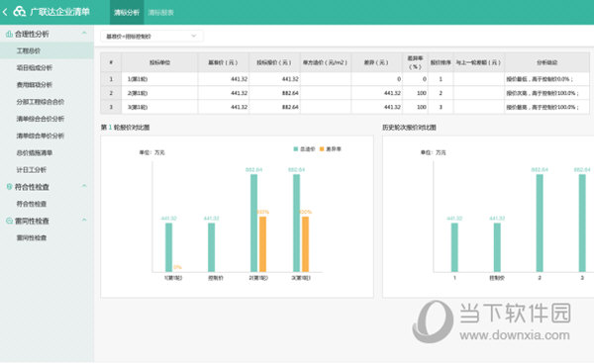Click 控制价 bar in history chart

tap(497, 247)
